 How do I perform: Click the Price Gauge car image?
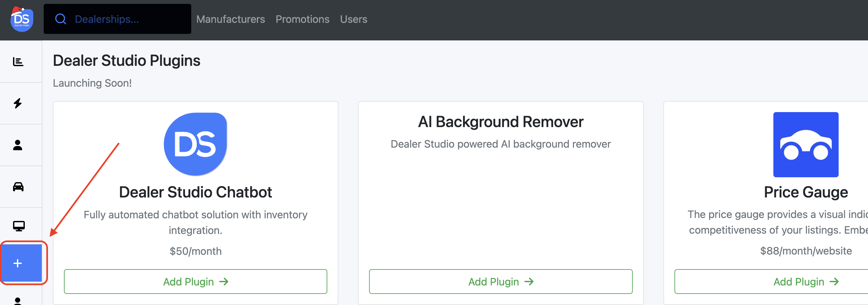[x=806, y=145]
